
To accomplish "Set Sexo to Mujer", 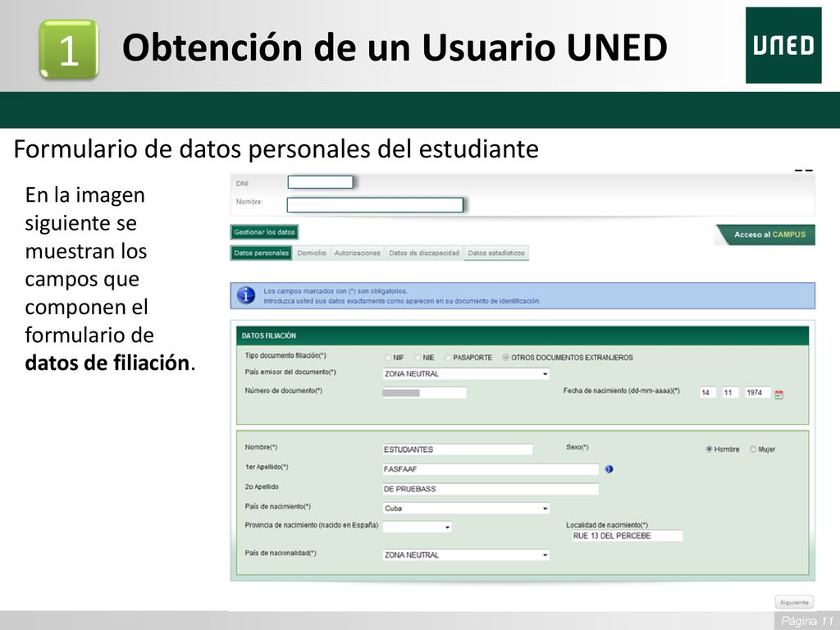I will pyautogui.click(x=753, y=449).
